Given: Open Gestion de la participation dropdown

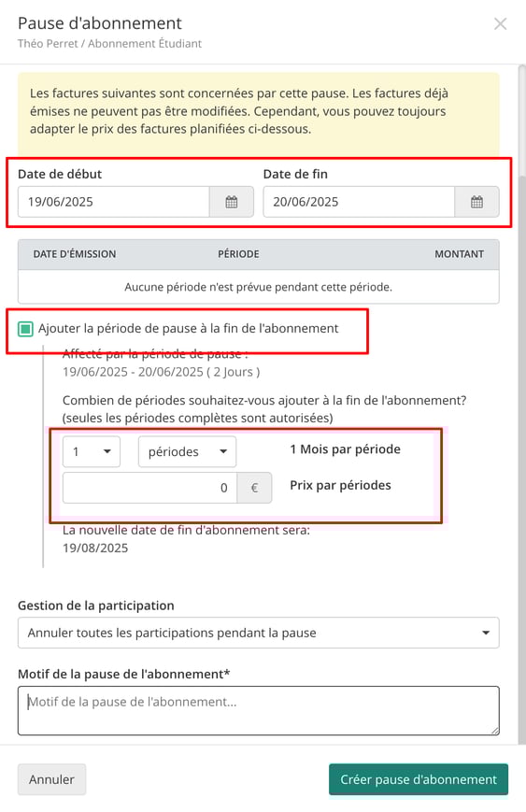Looking at the screenshot, I should 259,633.
